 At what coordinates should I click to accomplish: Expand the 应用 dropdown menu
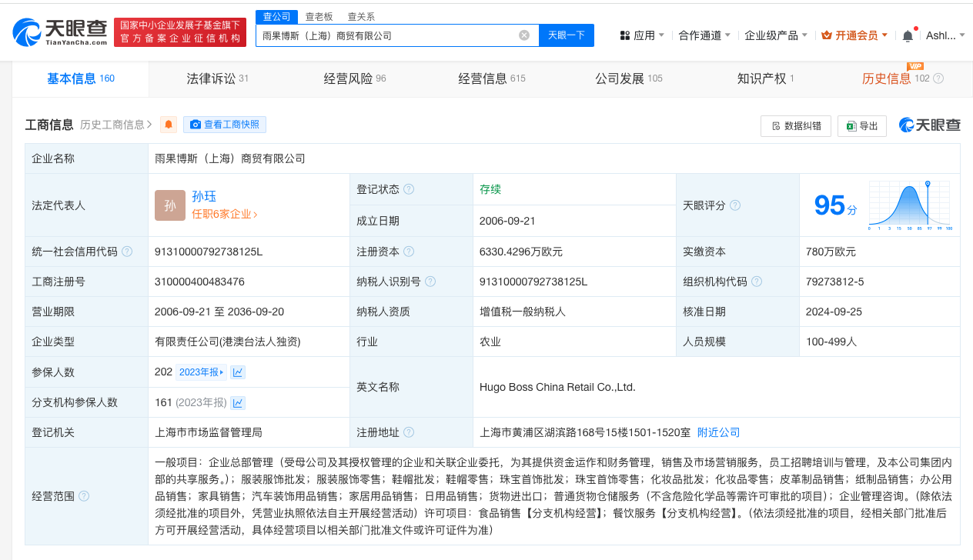coord(642,35)
